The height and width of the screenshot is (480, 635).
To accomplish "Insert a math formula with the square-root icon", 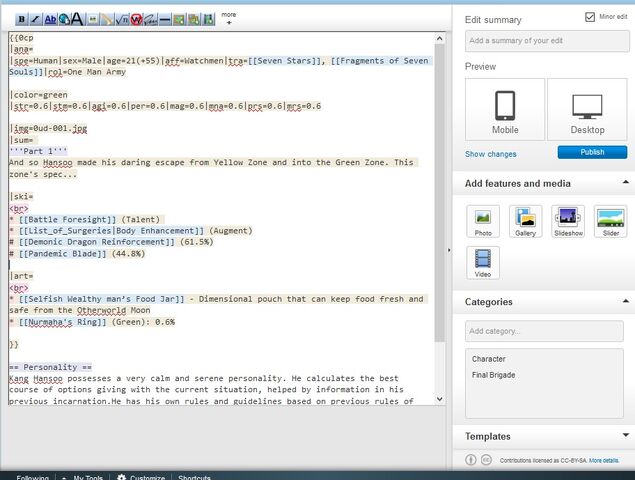I will pyautogui.click(x=122, y=19).
